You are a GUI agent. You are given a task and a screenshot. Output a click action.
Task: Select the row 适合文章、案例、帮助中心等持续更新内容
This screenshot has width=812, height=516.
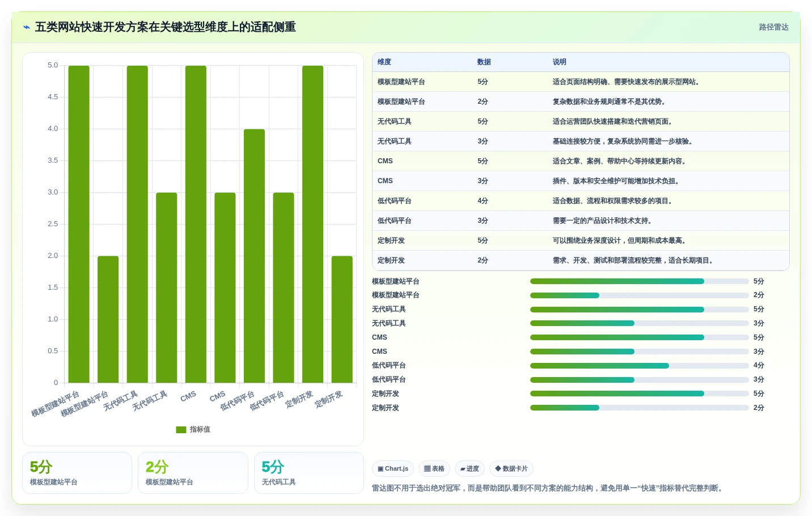pyautogui.click(x=581, y=161)
